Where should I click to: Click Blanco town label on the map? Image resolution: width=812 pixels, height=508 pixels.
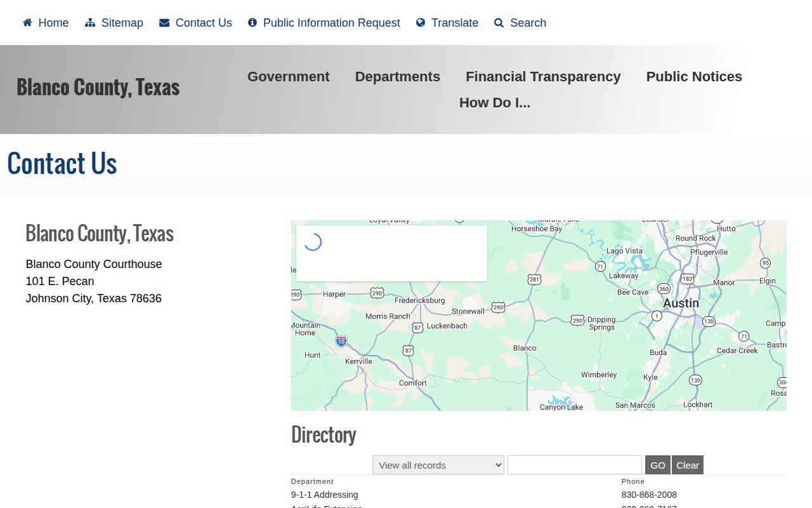525,348
